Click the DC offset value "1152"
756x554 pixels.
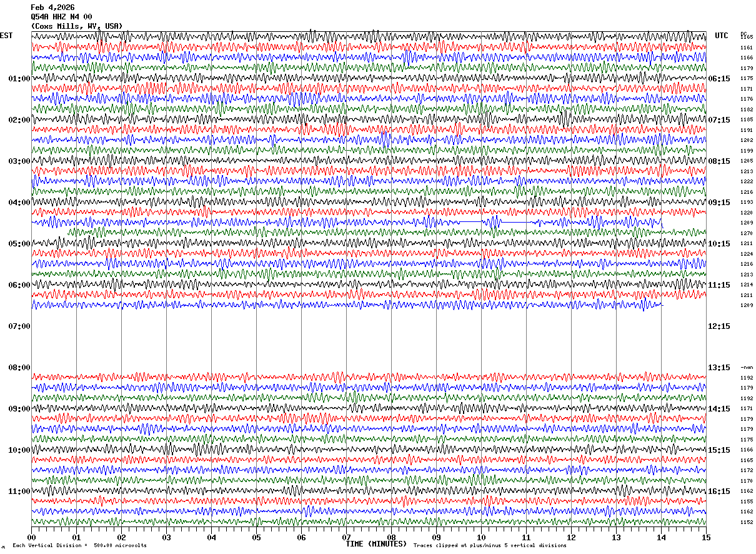(747, 522)
